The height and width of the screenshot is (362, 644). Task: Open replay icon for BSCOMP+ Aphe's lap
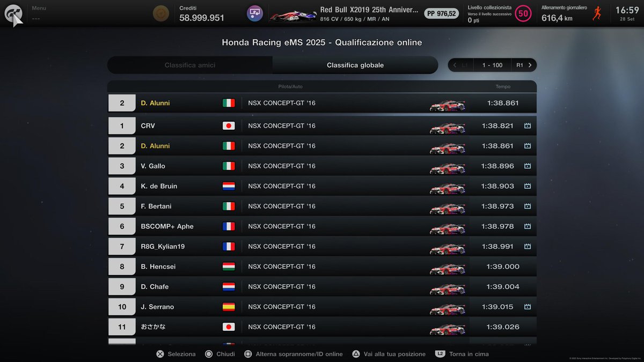pos(528,226)
